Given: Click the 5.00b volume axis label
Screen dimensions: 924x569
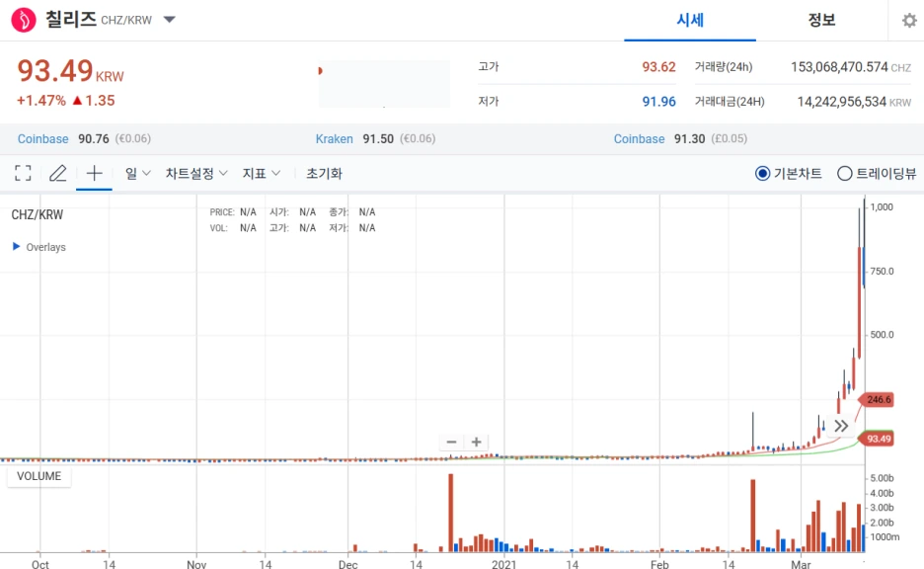Looking at the screenshot, I should 882,477.
